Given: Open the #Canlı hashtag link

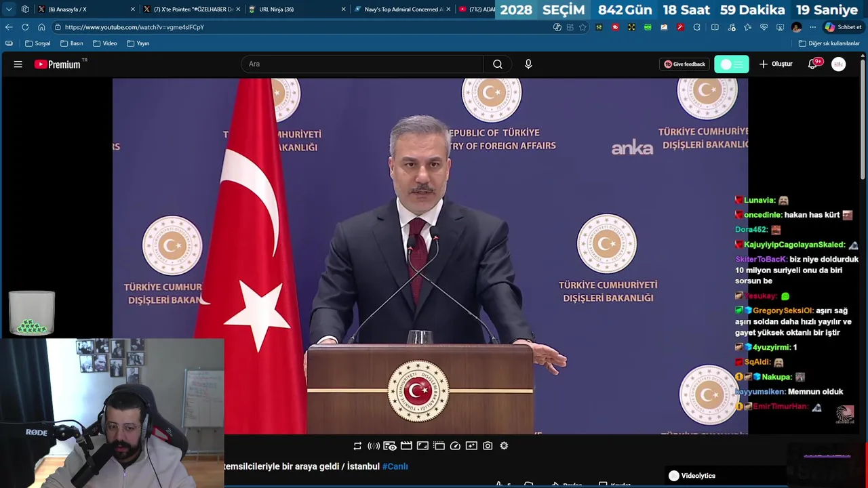Looking at the screenshot, I should tap(395, 466).
